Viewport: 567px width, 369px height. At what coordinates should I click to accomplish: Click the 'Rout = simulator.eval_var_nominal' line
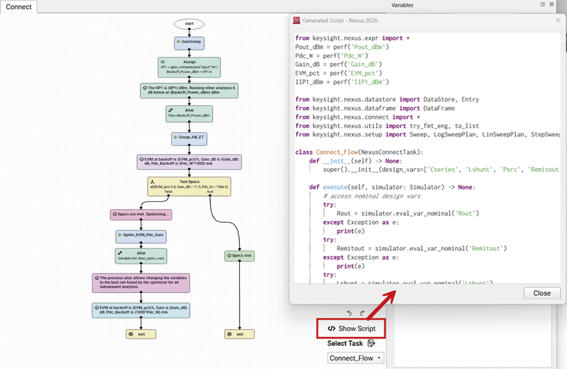coord(408,214)
